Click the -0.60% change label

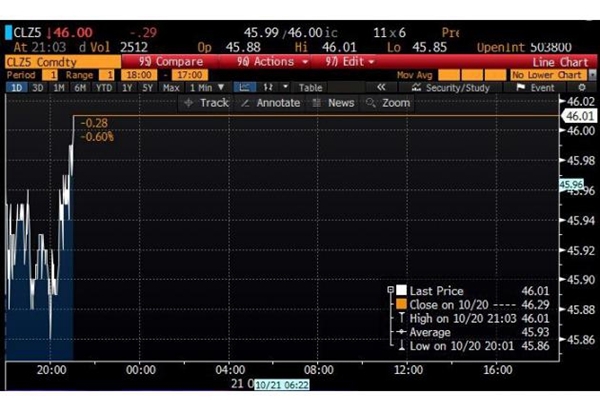97,137
